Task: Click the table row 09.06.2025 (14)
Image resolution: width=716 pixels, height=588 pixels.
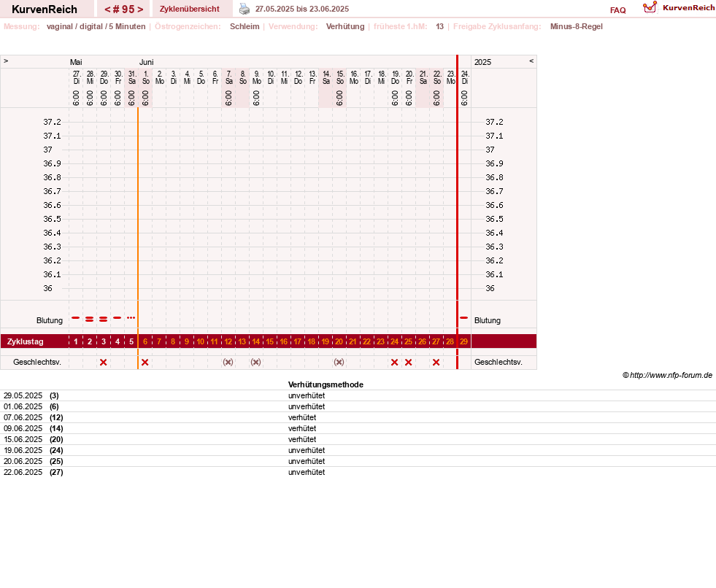Action: (358, 429)
